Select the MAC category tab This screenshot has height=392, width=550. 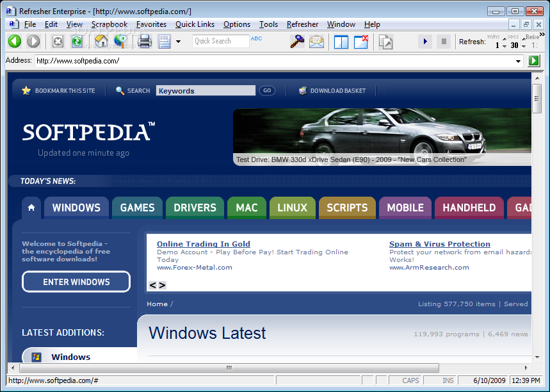pos(247,208)
